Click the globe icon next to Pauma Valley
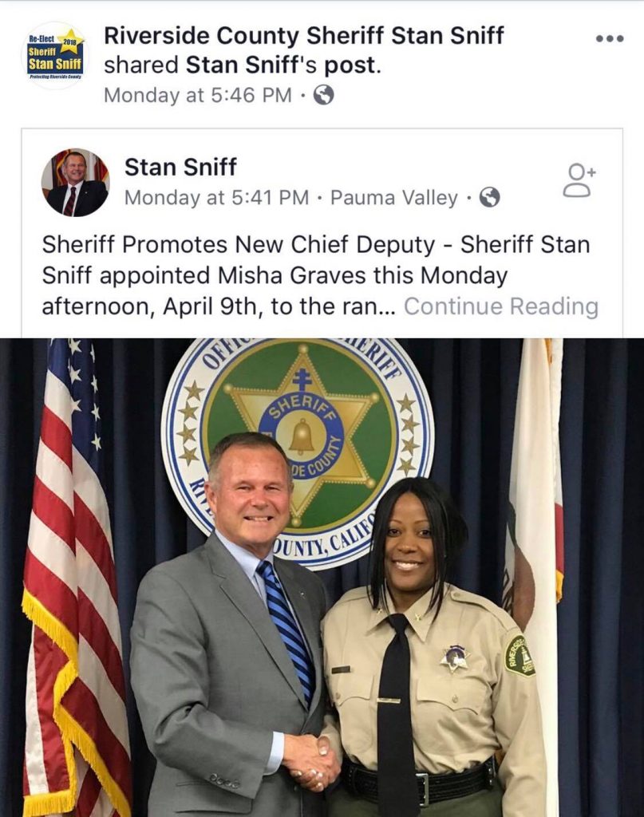 coord(491,198)
